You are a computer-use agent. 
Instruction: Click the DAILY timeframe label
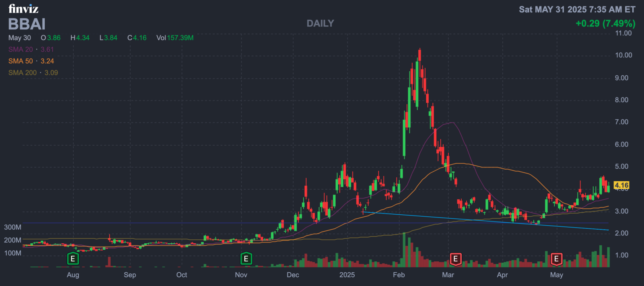(x=320, y=23)
